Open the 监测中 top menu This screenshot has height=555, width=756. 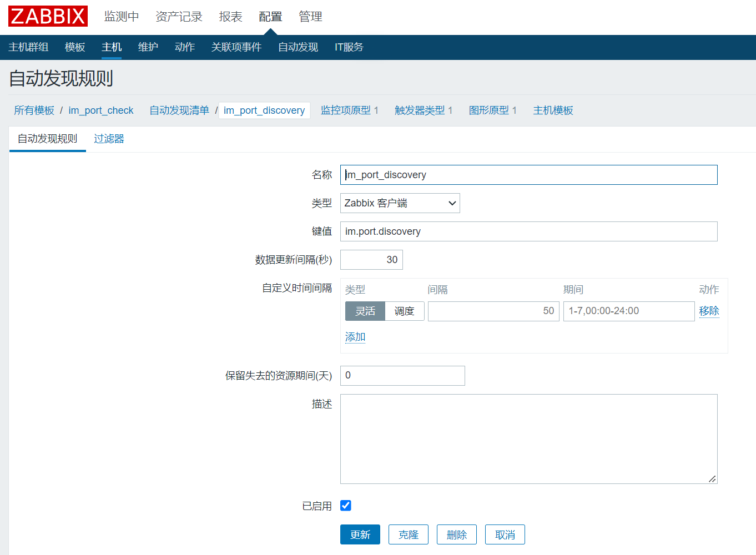tap(122, 17)
